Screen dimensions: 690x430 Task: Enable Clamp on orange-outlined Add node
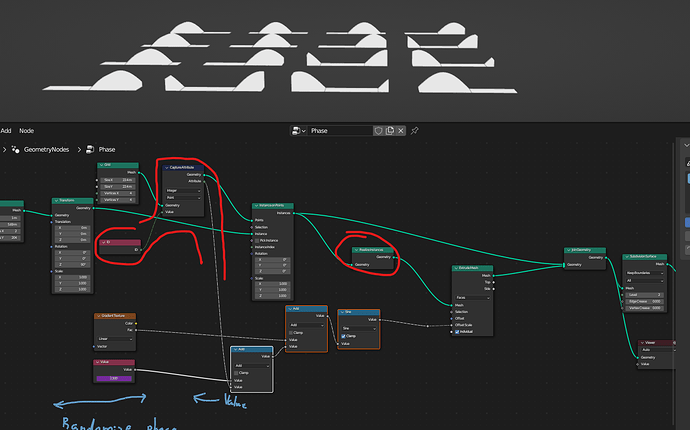[x=290, y=333]
